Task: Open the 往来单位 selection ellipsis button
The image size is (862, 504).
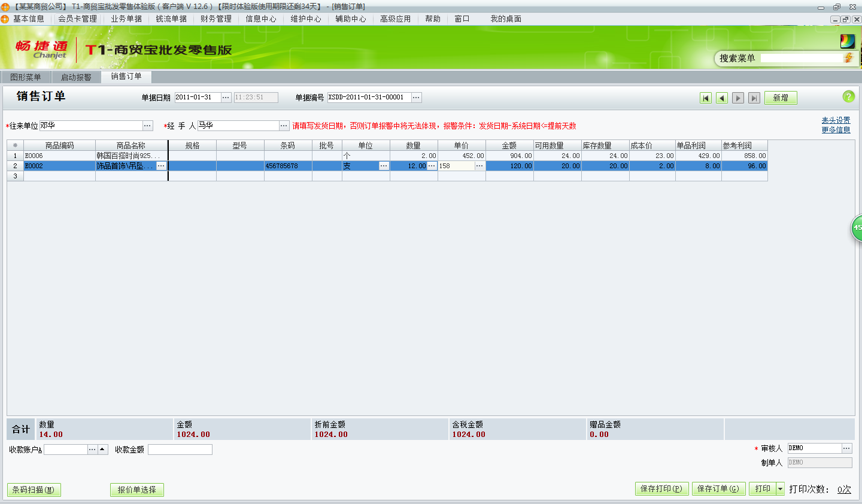Action: click(x=147, y=126)
